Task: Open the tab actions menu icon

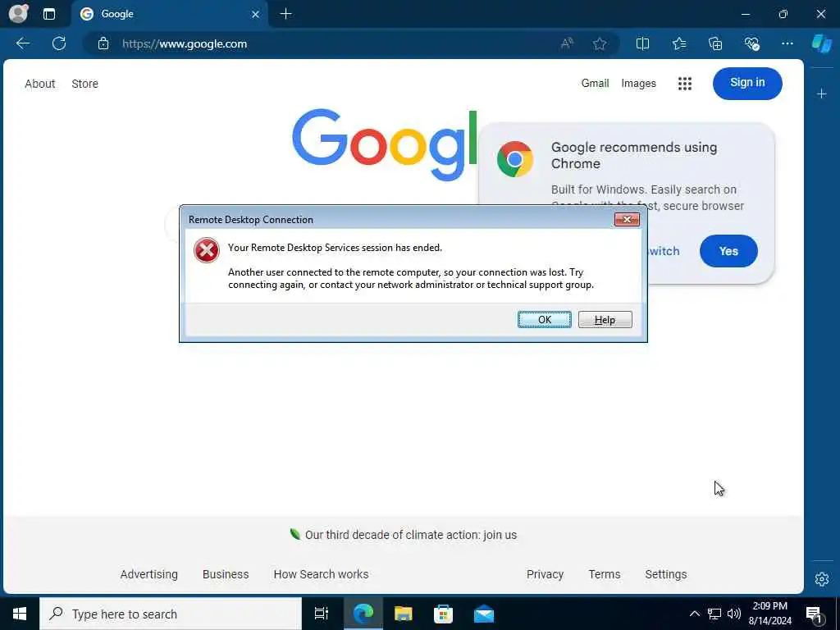Action: point(49,14)
